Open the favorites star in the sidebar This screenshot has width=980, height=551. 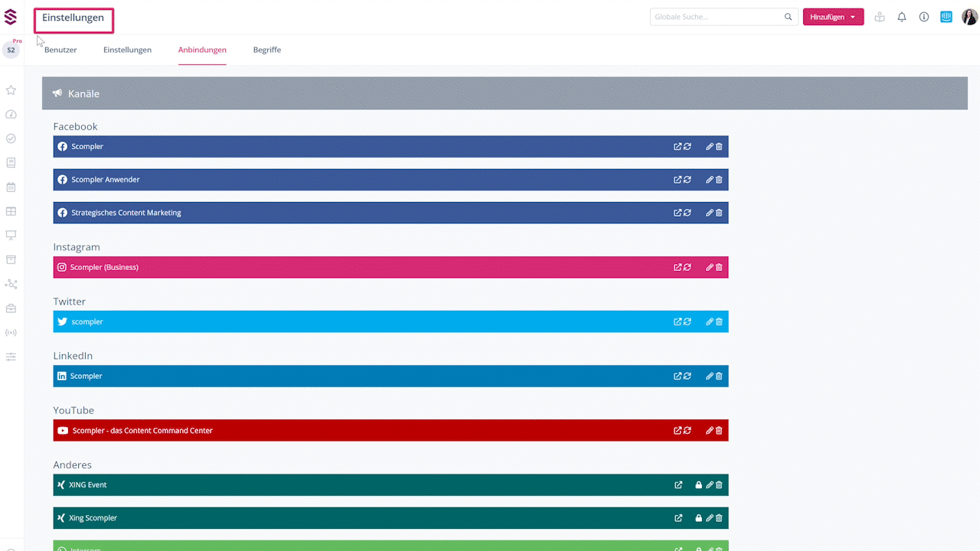11,90
